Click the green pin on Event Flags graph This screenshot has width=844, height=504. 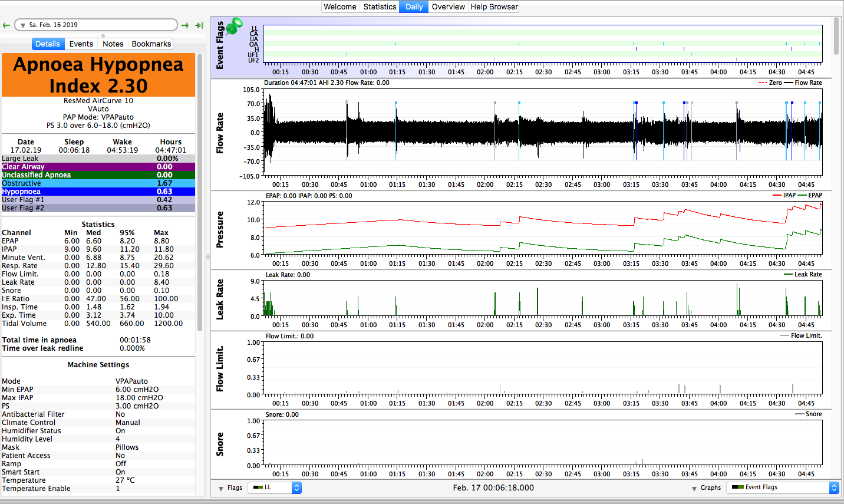point(234,26)
